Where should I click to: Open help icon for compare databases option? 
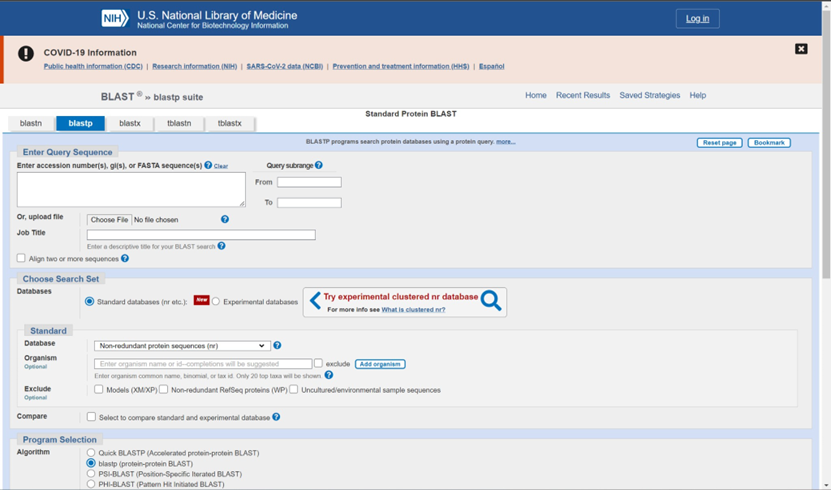click(276, 417)
